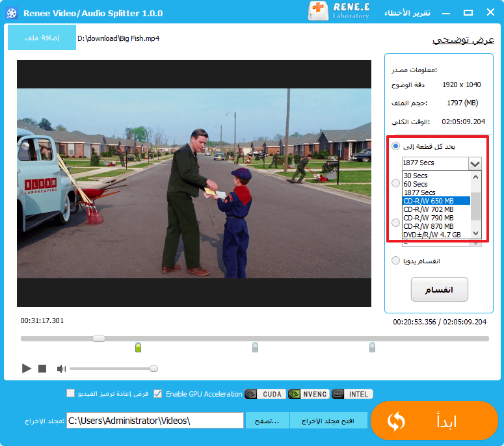Select the second radio button beside the list

[395, 183]
